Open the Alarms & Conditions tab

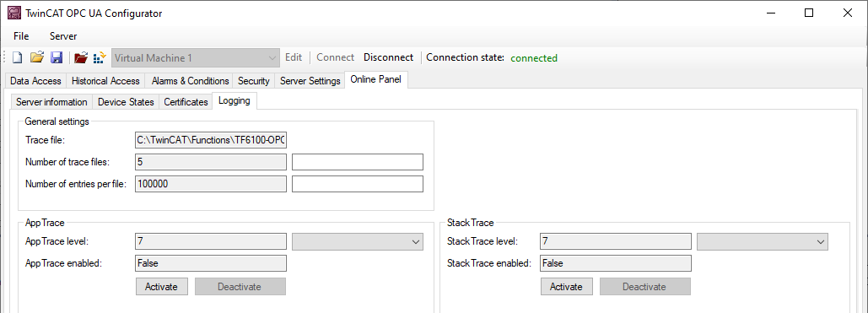pyautogui.click(x=190, y=81)
